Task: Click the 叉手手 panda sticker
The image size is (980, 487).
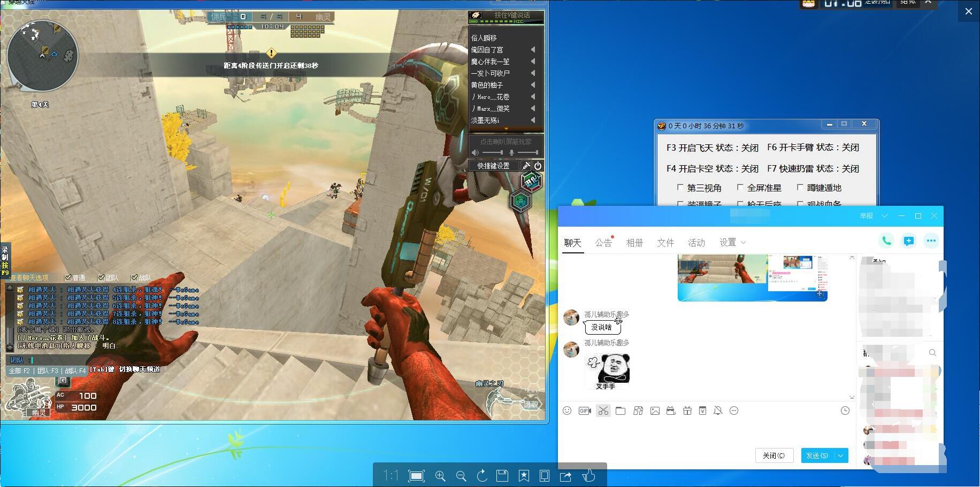Action: tap(607, 370)
